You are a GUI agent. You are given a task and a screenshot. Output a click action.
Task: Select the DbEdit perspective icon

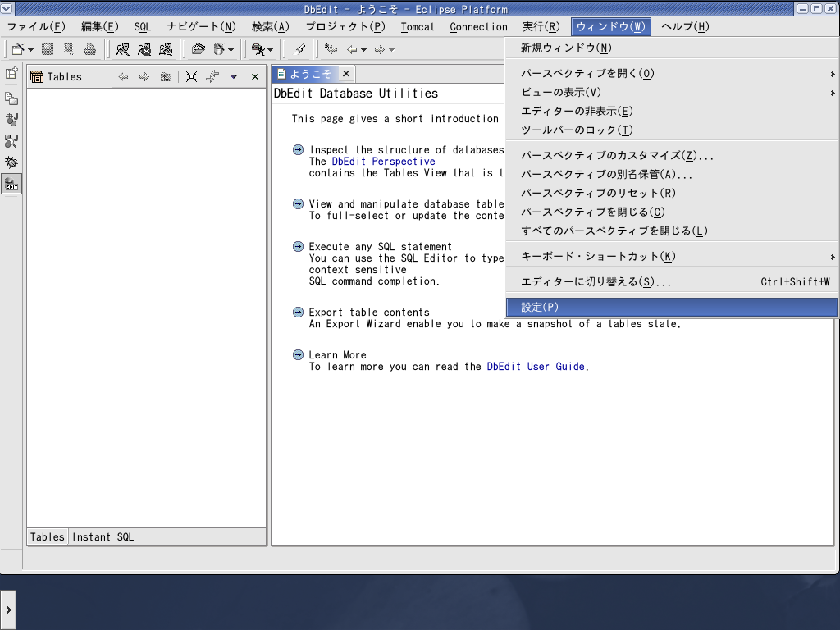point(11,185)
